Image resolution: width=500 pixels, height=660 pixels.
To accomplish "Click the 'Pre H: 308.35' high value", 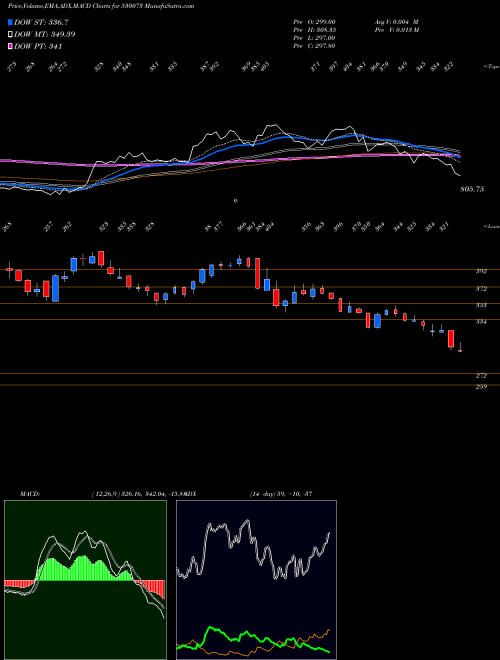I will pos(314,30).
